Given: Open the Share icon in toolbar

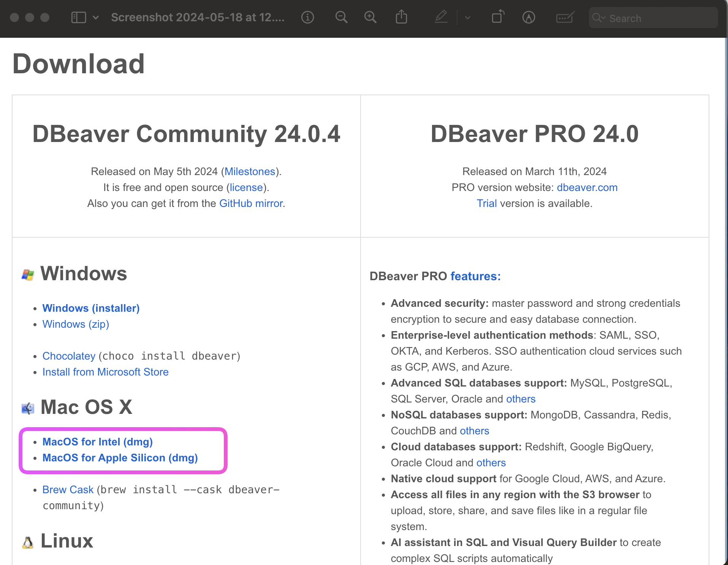Looking at the screenshot, I should coord(401,17).
